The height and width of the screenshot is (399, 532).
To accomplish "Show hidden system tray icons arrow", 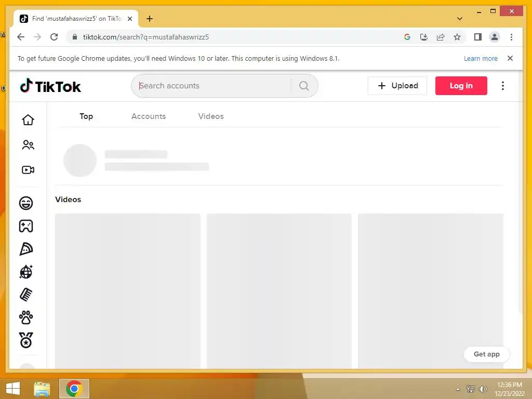I will [x=458, y=389].
